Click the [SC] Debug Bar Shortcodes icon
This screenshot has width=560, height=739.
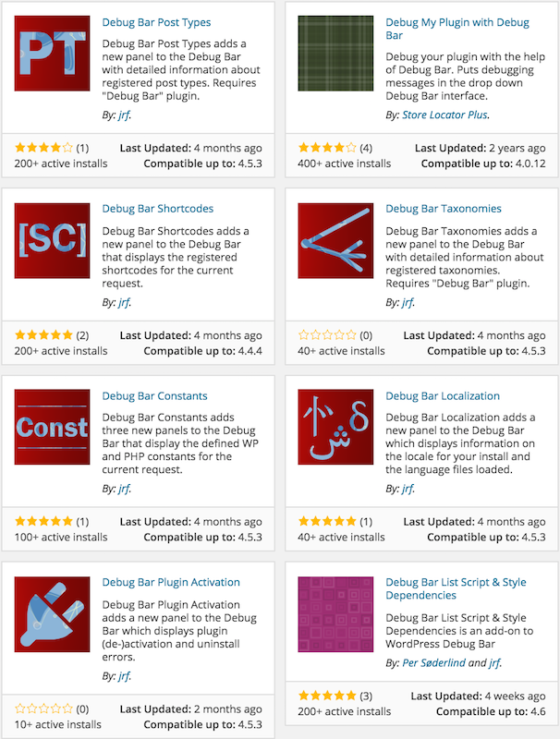[52, 240]
